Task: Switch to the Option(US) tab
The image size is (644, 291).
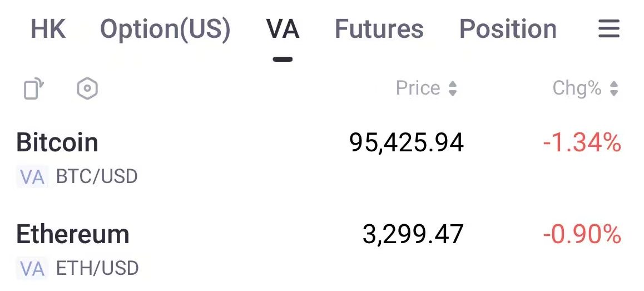Action: [165, 29]
